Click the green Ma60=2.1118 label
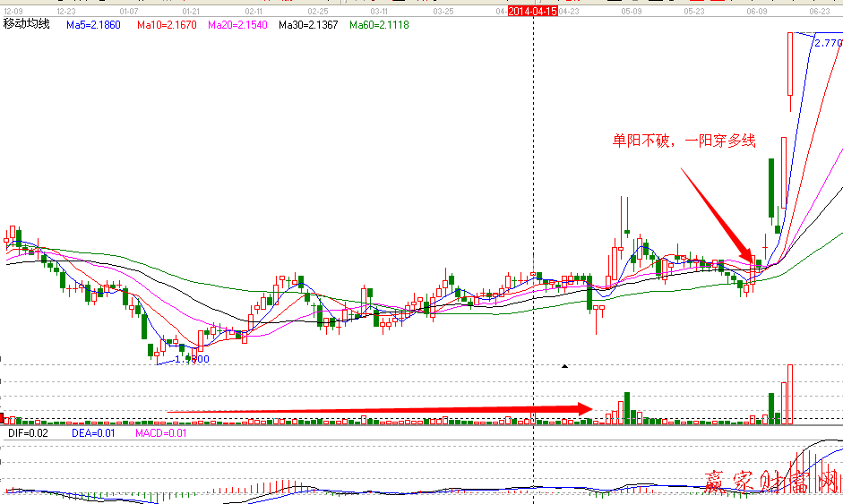 coord(379,25)
